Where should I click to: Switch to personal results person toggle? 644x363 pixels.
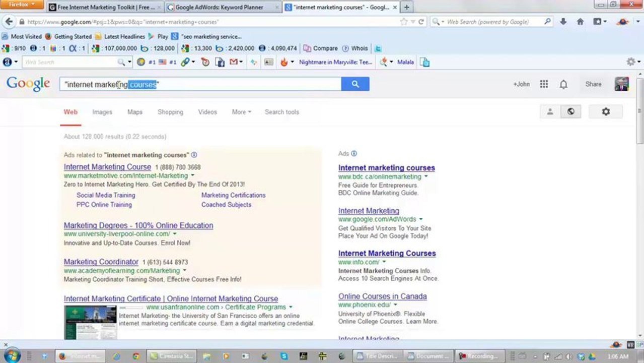click(550, 111)
